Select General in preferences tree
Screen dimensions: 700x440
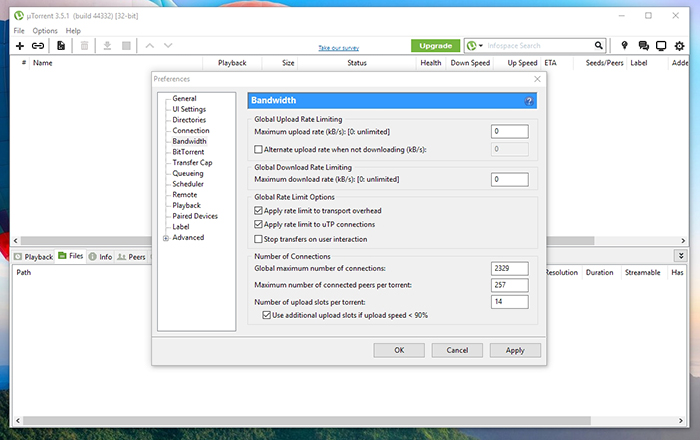(x=184, y=98)
